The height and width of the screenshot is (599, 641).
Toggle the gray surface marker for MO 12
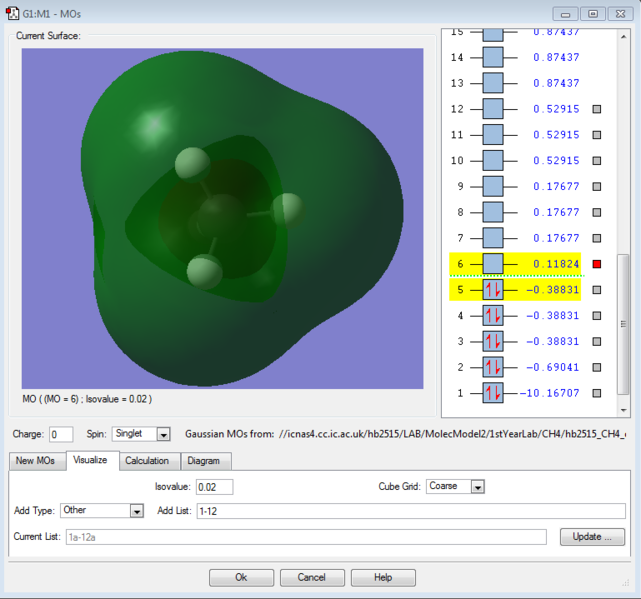click(x=597, y=109)
